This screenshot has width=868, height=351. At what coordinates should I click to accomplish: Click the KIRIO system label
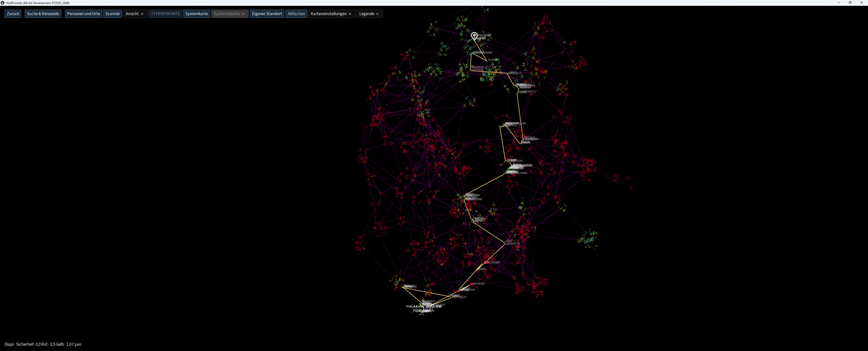coord(508,241)
